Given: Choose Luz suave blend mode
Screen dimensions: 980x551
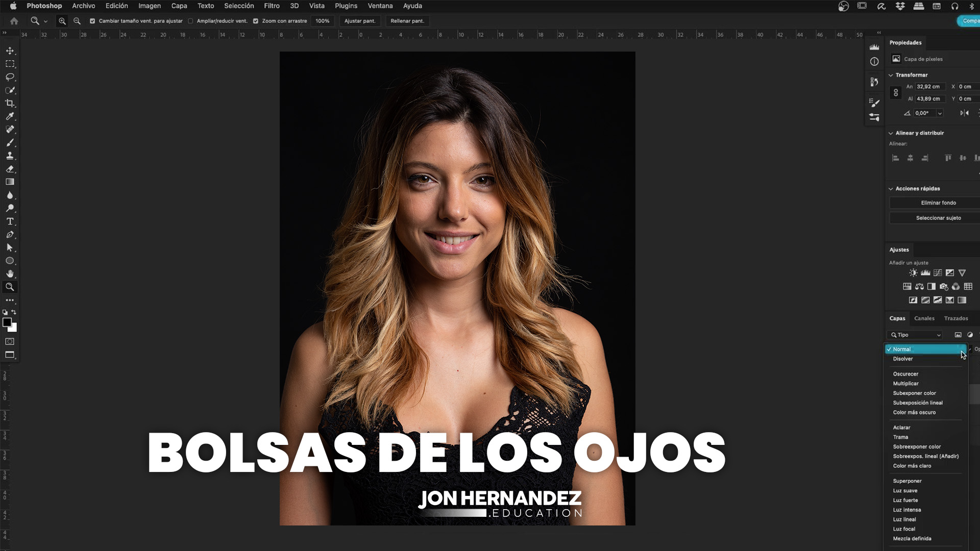Looking at the screenshot, I should (905, 491).
